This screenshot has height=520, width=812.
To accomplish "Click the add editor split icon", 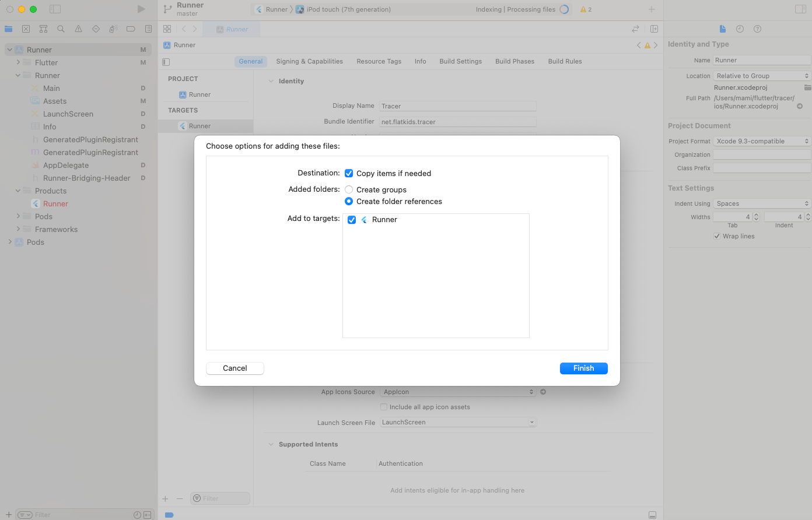I will click(x=654, y=29).
